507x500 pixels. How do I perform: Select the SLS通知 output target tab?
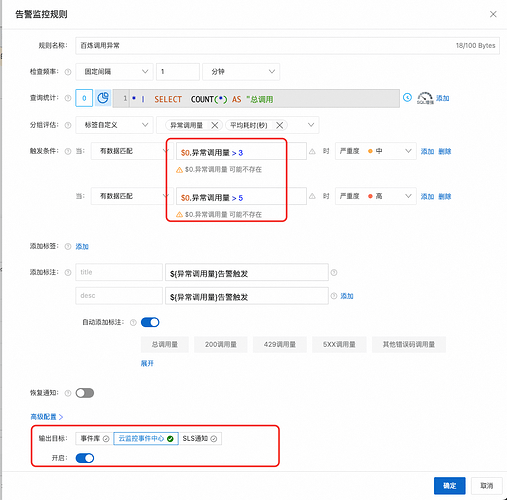200,439
